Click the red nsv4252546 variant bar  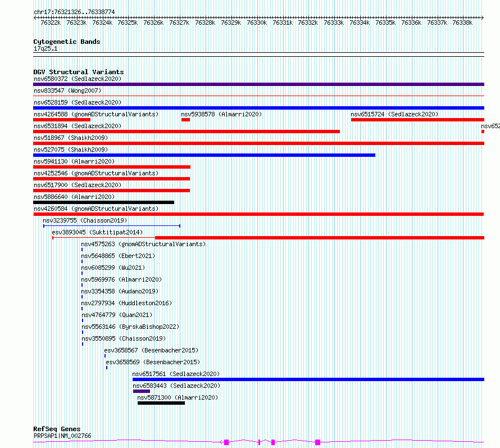tap(112, 179)
